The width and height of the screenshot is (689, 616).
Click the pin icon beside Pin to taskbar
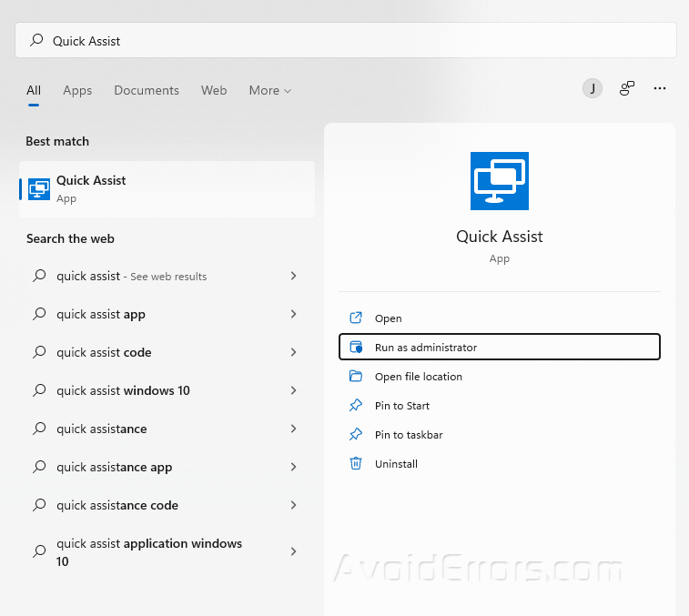356,434
